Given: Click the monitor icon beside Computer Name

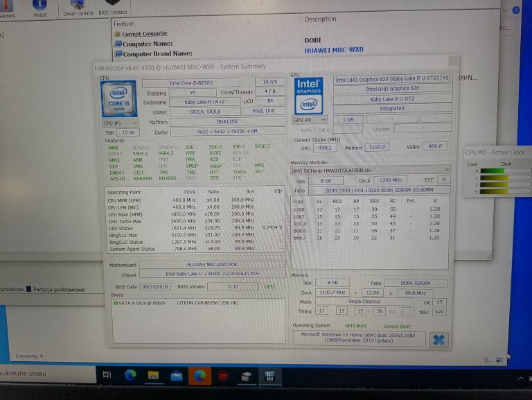Looking at the screenshot, I should click(x=118, y=44).
